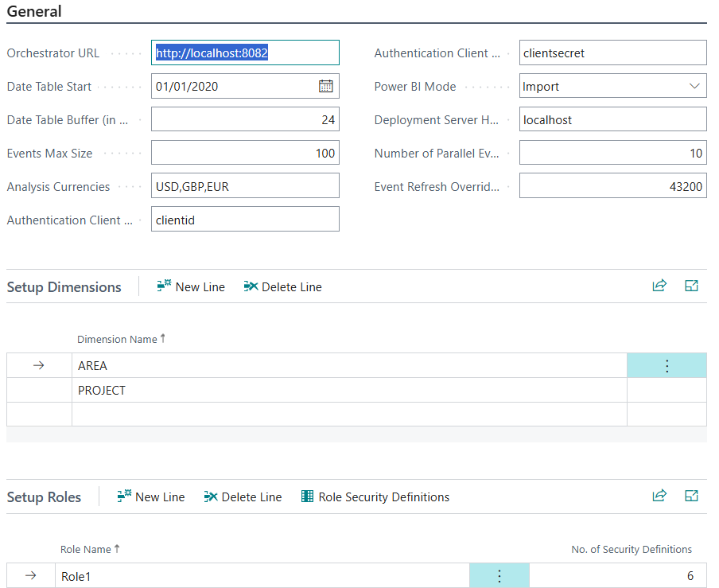
Task: Choose Delete Line in Setup Dimensions
Action: 282,286
